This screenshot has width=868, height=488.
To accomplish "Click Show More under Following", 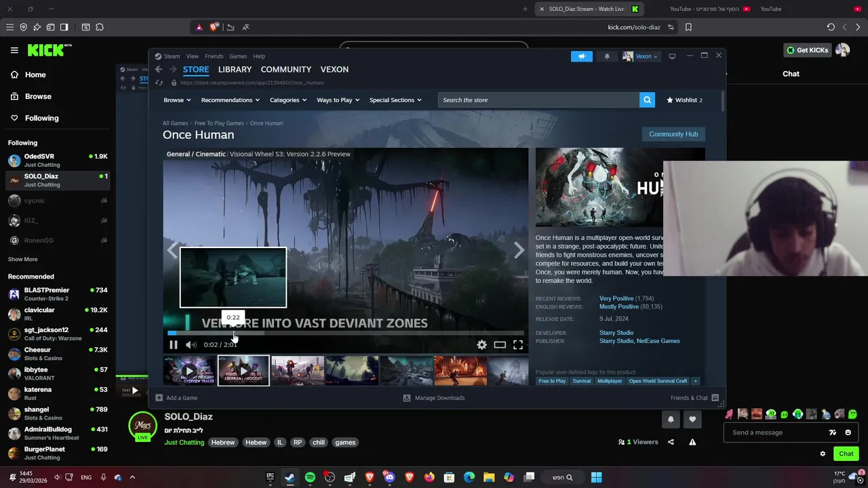I will pyautogui.click(x=23, y=259).
